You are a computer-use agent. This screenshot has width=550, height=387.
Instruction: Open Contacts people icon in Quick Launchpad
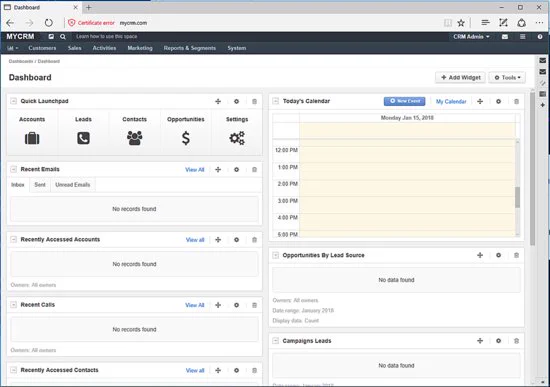(134, 138)
